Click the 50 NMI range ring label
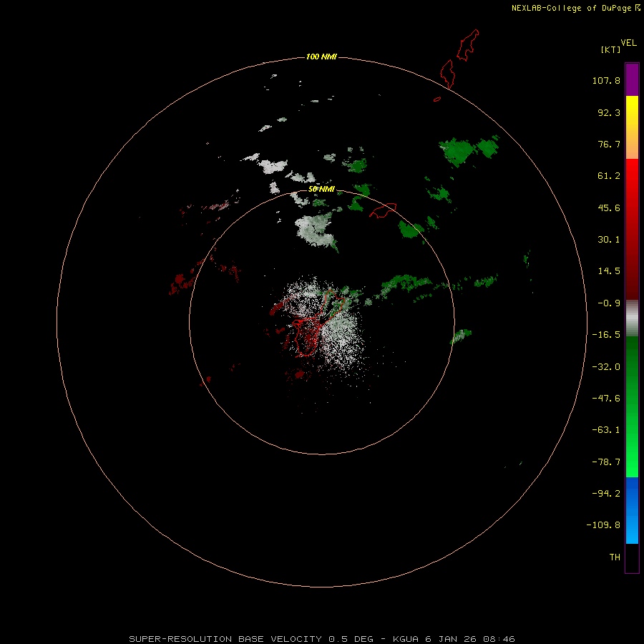 (x=321, y=189)
